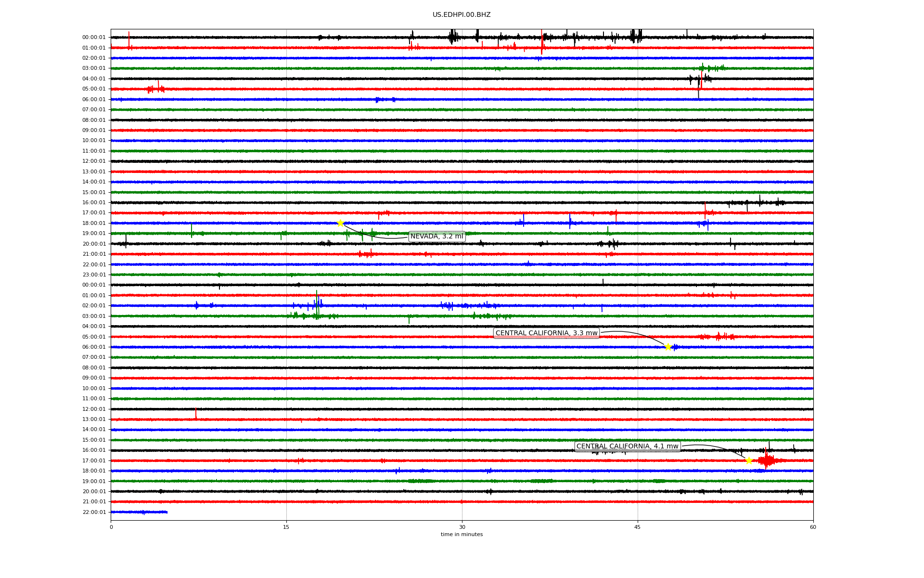Click the topmost 00:00:01 time label
Image resolution: width=924 pixels, height=578 pixels.
[94, 37]
